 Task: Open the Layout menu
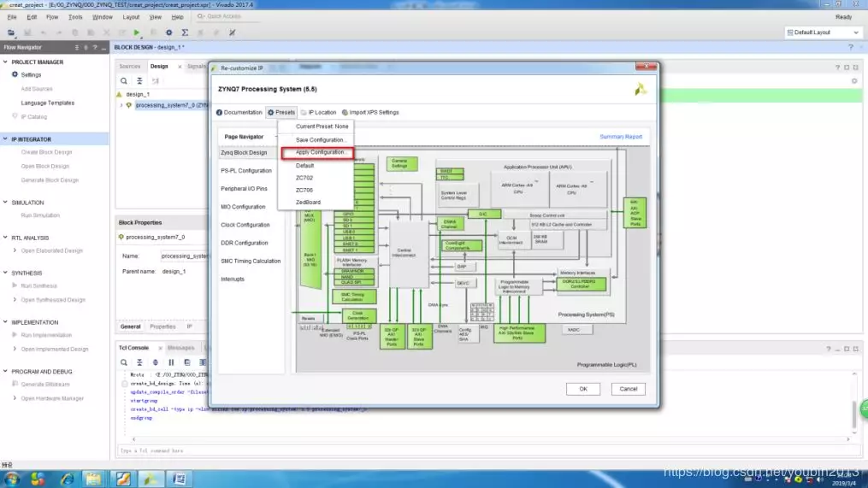pos(131,17)
